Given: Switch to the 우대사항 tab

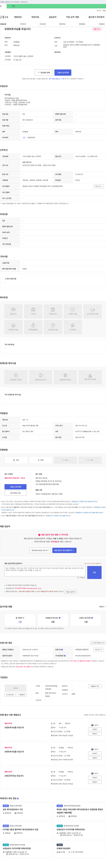Looking at the screenshot, I should 43,24.
